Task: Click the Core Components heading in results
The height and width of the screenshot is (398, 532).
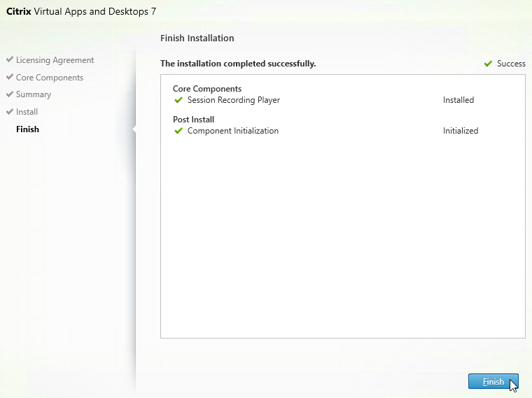Action: click(x=207, y=89)
